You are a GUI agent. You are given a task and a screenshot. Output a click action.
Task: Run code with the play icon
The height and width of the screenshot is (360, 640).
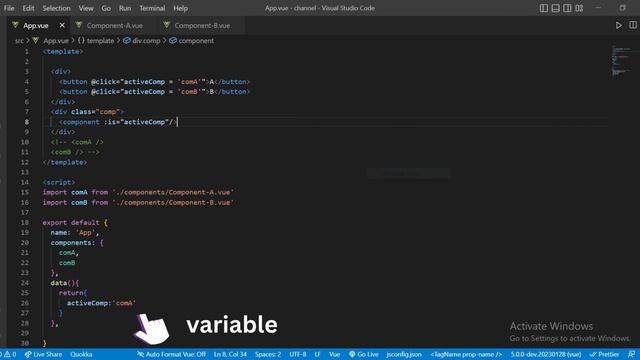619,25
